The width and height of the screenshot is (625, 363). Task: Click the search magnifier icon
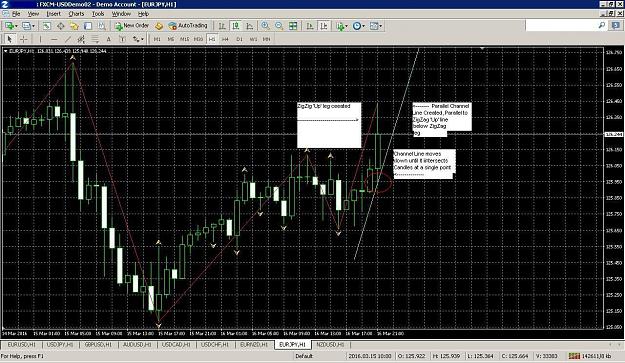pyautogui.click(x=602, y=26)
